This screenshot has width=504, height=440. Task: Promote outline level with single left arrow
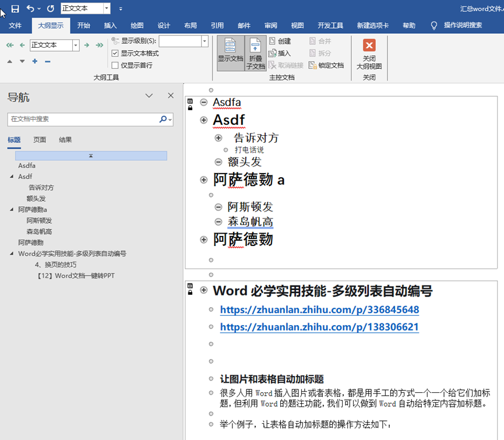coord(22,45)
